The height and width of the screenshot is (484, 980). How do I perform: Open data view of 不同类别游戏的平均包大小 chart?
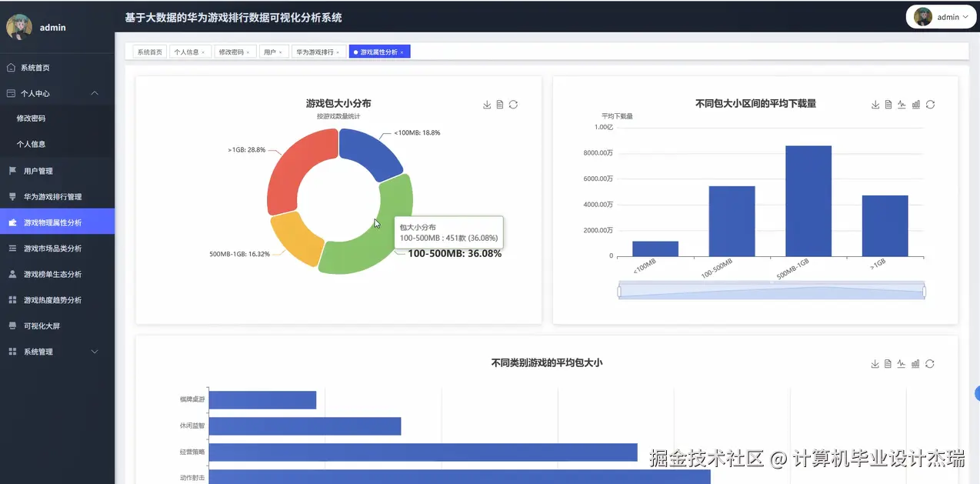(x=888, y=364)
